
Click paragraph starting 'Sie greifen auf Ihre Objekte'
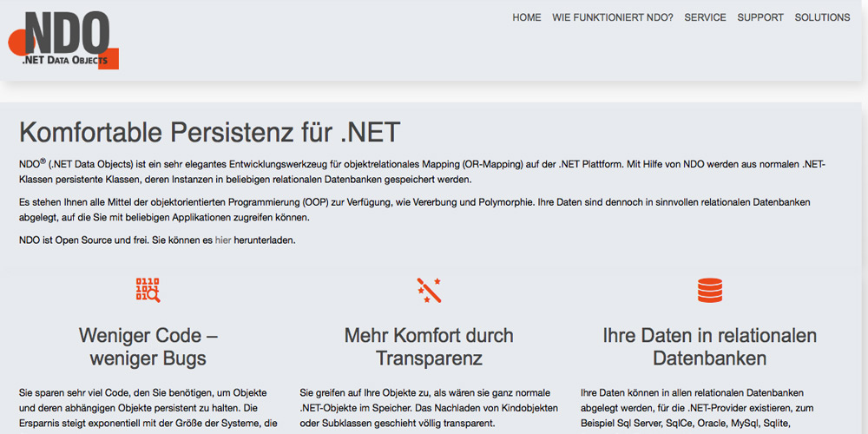pos(429,407)
